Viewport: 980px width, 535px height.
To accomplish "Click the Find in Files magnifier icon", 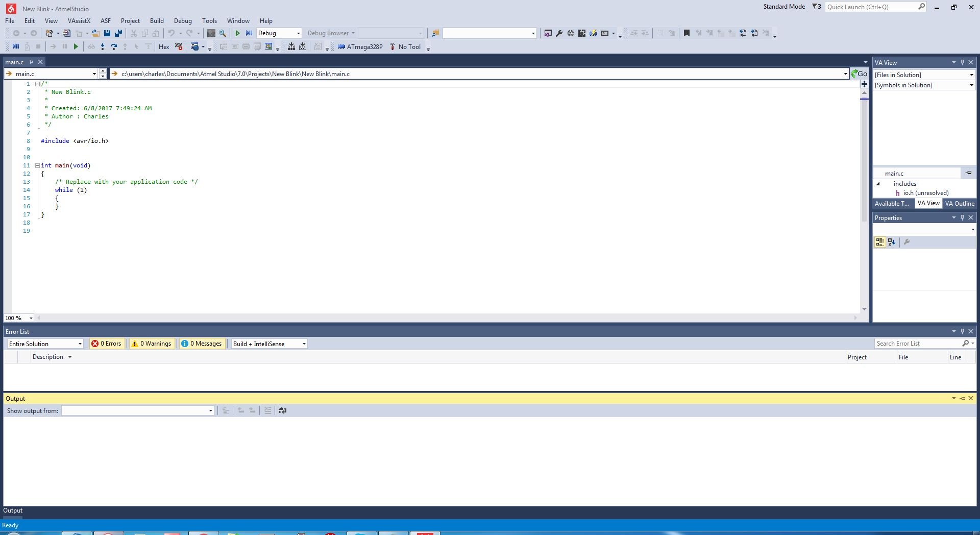I will (x=223, y=33).
